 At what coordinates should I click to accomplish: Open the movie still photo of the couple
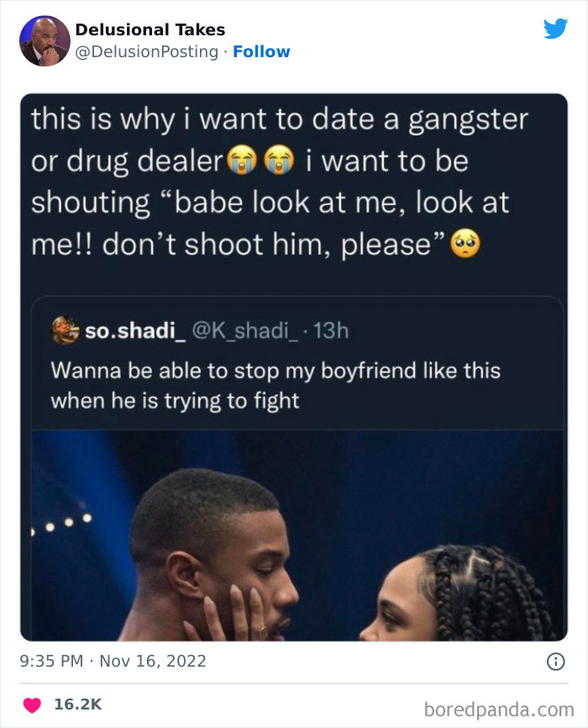(297, 535)
